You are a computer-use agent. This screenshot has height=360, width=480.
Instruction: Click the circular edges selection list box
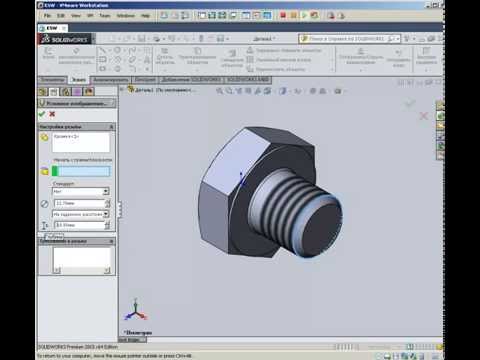(81, 142)
